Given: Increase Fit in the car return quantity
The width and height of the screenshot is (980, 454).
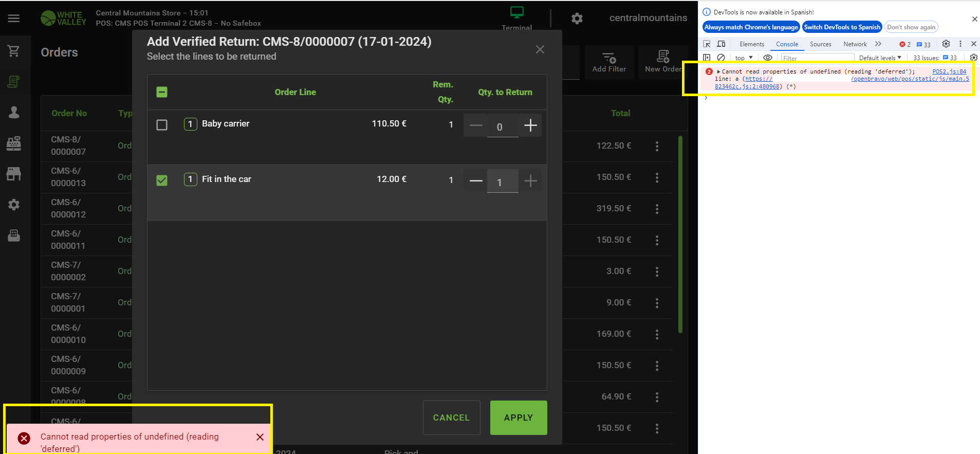Looking at the screenshot, I should (x=530, y=181).
